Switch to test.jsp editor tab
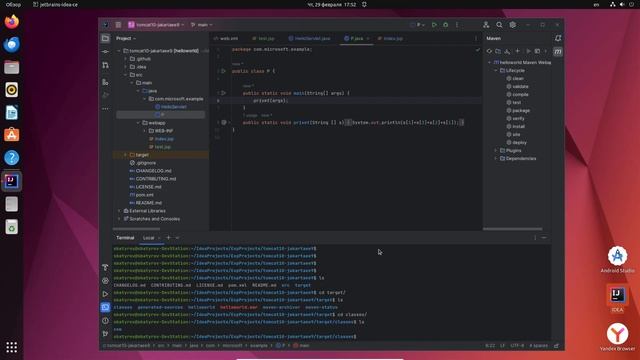Image resolution: width=640 pixels, height=360 pixels. 264,38
